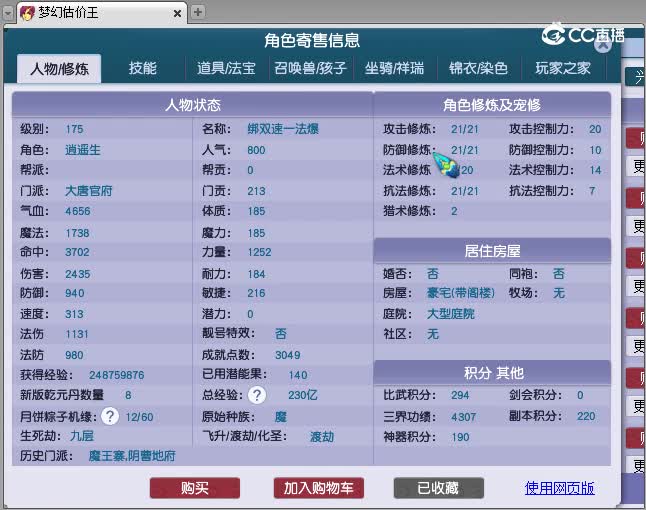Click the 角色修炼及宠修 section header
646x510 pixels.
click(x=492, y=105)
